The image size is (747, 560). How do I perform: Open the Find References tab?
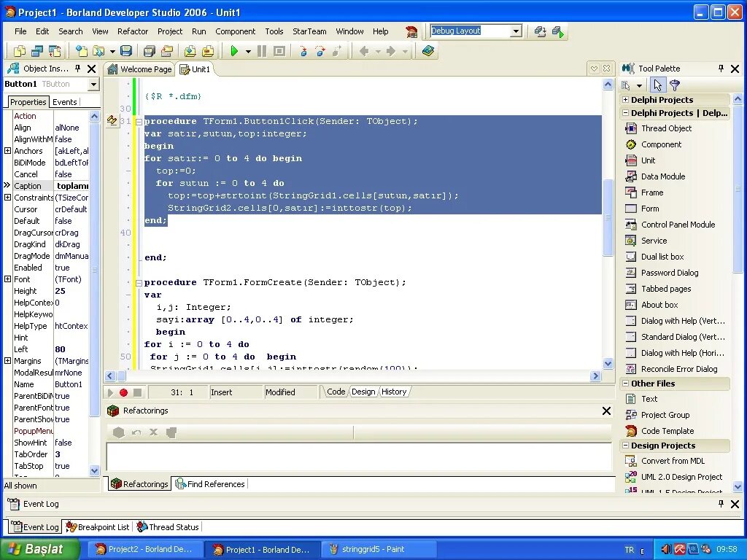(x=210, y=484)
